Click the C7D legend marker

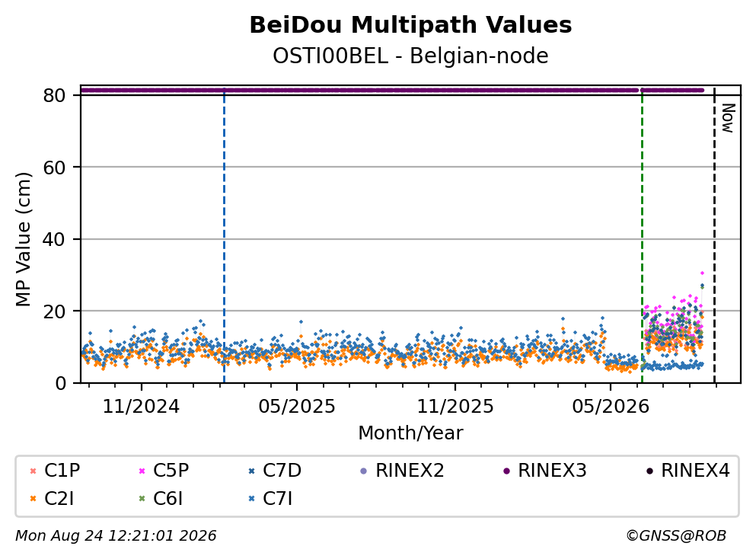pos(251,471)
